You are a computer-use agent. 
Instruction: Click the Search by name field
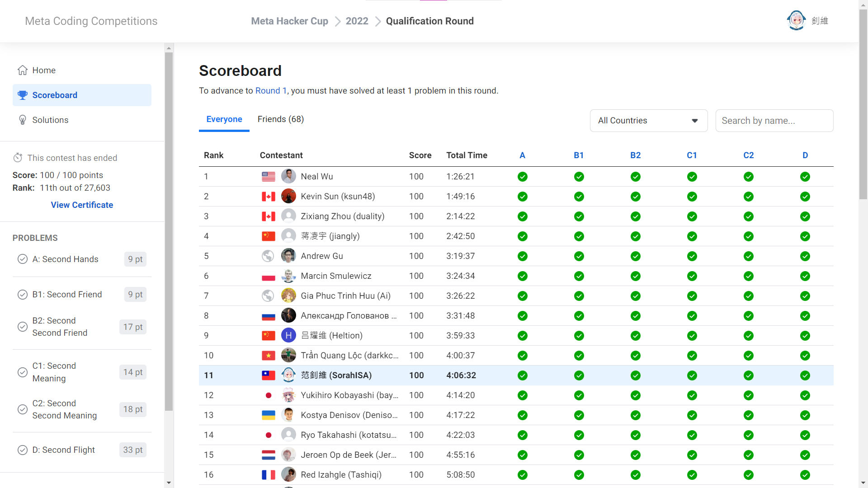click(x=774, y=121)
